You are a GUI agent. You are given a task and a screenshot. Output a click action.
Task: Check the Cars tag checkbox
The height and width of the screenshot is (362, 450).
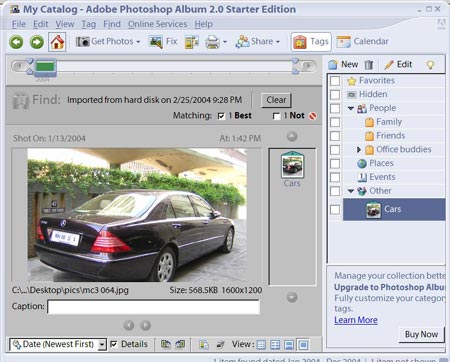tap(335, 209)
